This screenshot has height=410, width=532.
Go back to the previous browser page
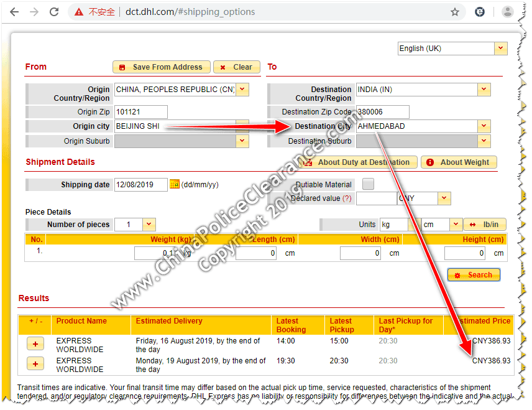[14, 12]
